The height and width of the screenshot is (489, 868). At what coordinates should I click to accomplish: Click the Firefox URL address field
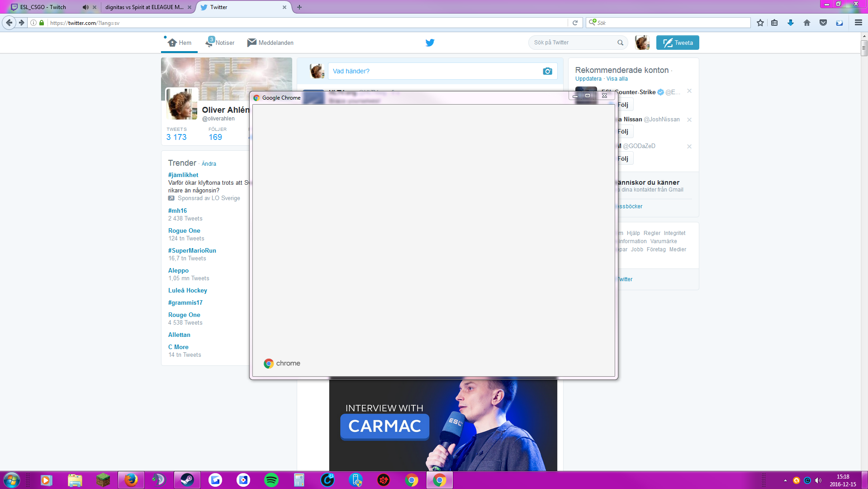(x=308, y=23)
